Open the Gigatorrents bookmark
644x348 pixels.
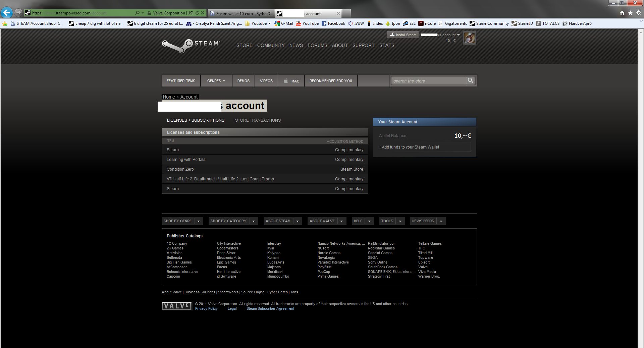tap(452, 23)
